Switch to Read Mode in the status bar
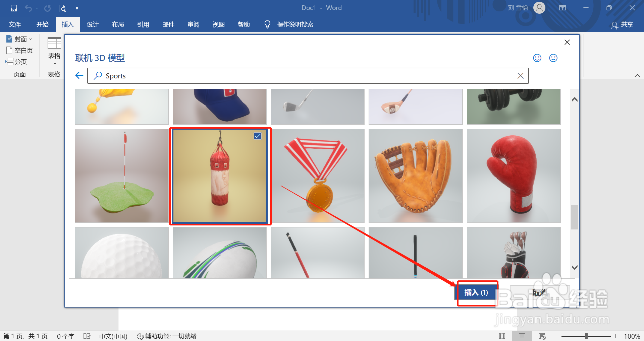644x341 pixels. [x=502, y=336]
